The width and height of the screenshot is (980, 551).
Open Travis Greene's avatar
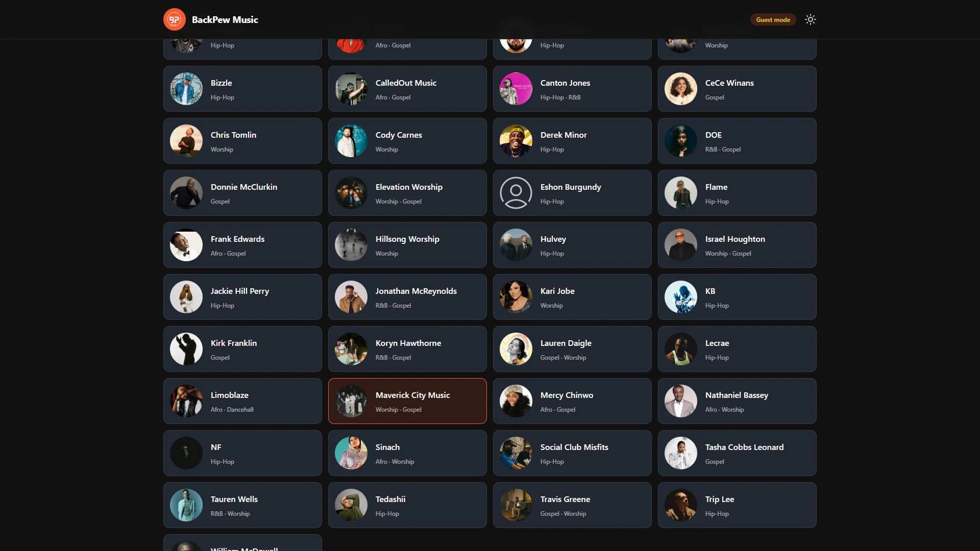(x=516, y=505)
